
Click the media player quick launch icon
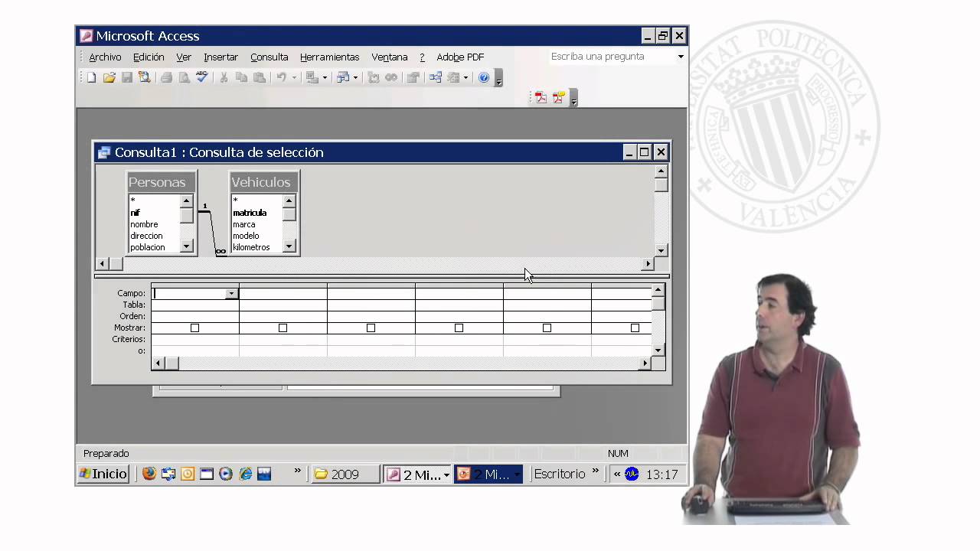(x=226, y=474)
